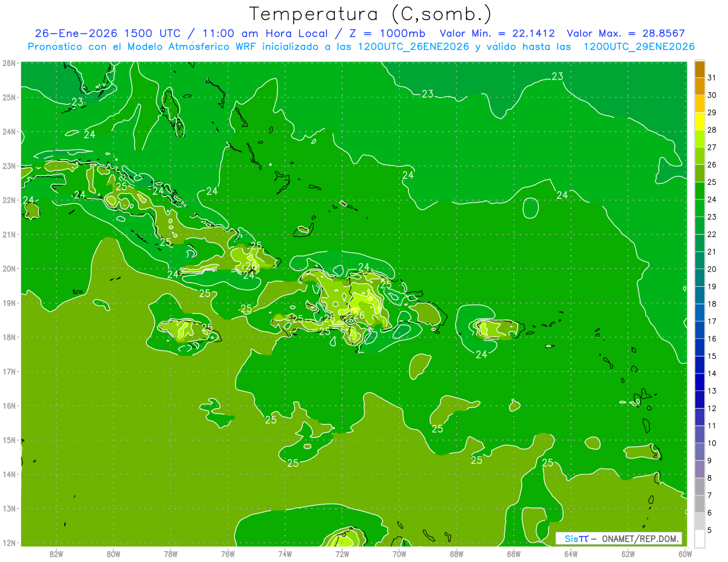The image size is (728, 562).
Task: Click the 60W longitude axis label
Action: 686,554
